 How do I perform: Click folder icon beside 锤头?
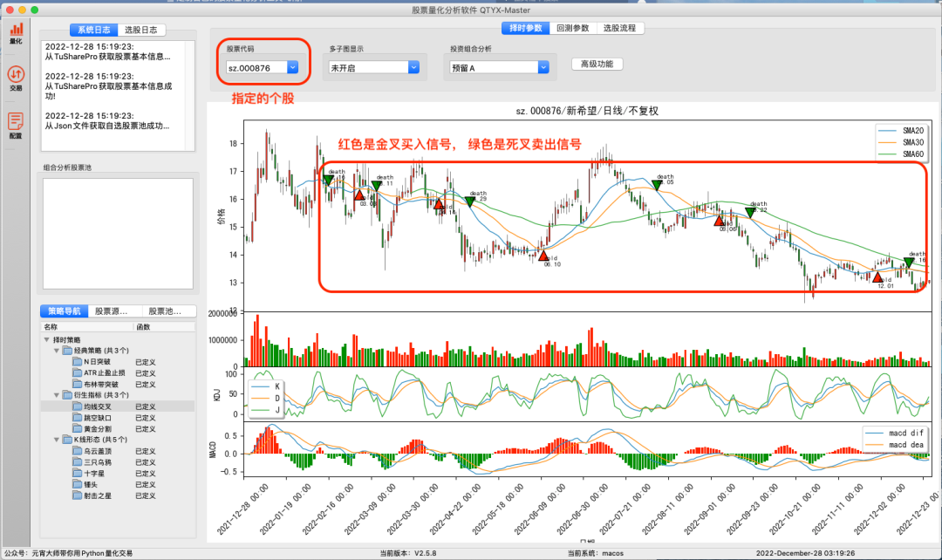(x=77, y=484)
